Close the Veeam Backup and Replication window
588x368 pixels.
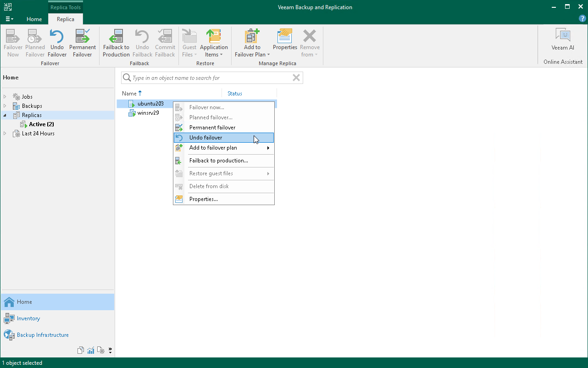580,7
